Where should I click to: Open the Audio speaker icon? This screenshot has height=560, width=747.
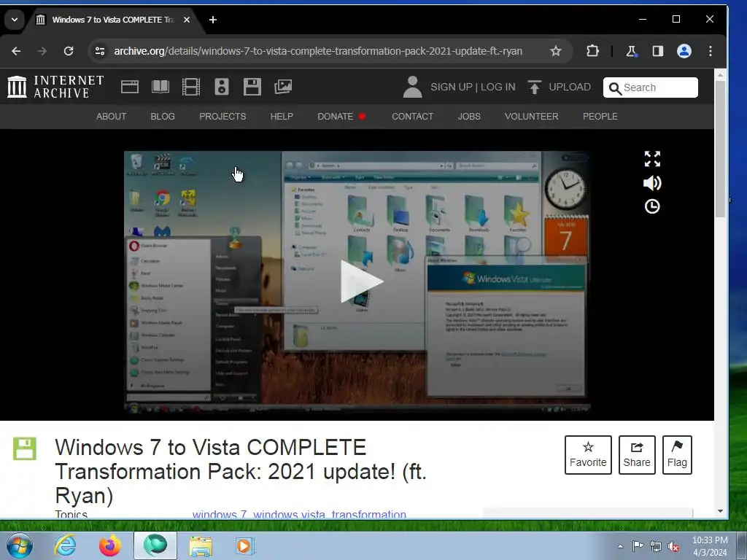click(222, 87)
